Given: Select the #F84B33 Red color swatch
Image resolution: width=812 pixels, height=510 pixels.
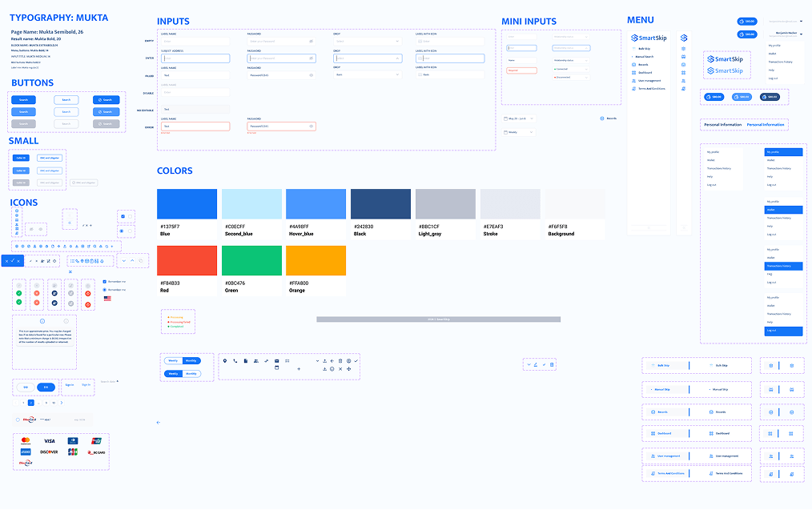Looking at the screenshot, I should pos(187,262).
